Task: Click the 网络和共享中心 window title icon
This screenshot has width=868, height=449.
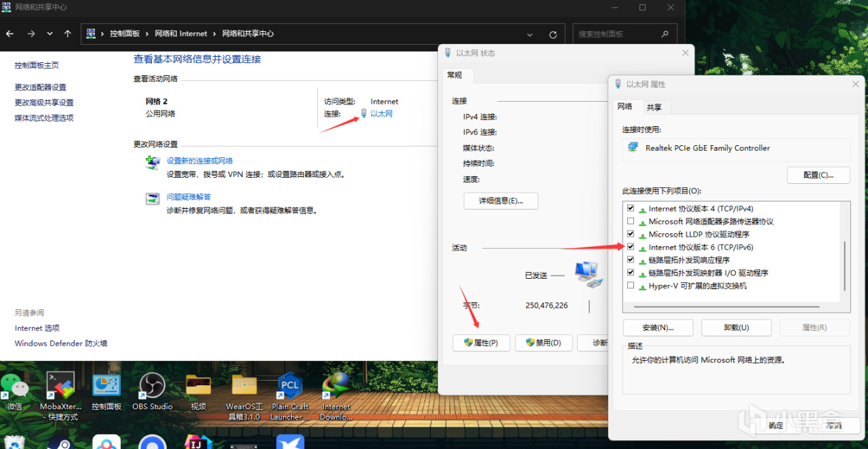Action: (x=6, y=7)
